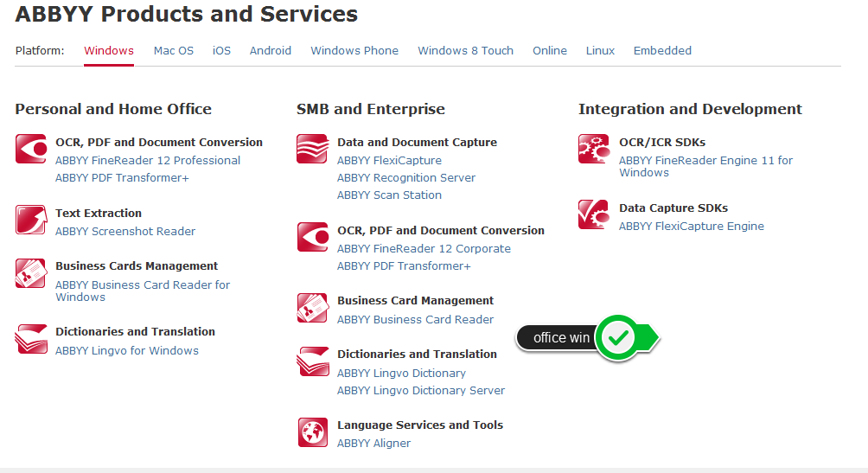
Task: Choose the Android platform tab
Action: pyautogui.click(x=270, y=50)
